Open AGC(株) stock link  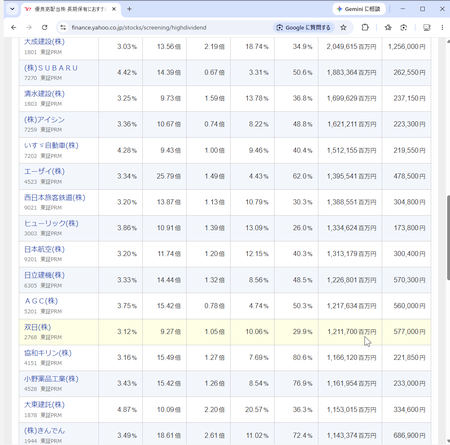41,301
